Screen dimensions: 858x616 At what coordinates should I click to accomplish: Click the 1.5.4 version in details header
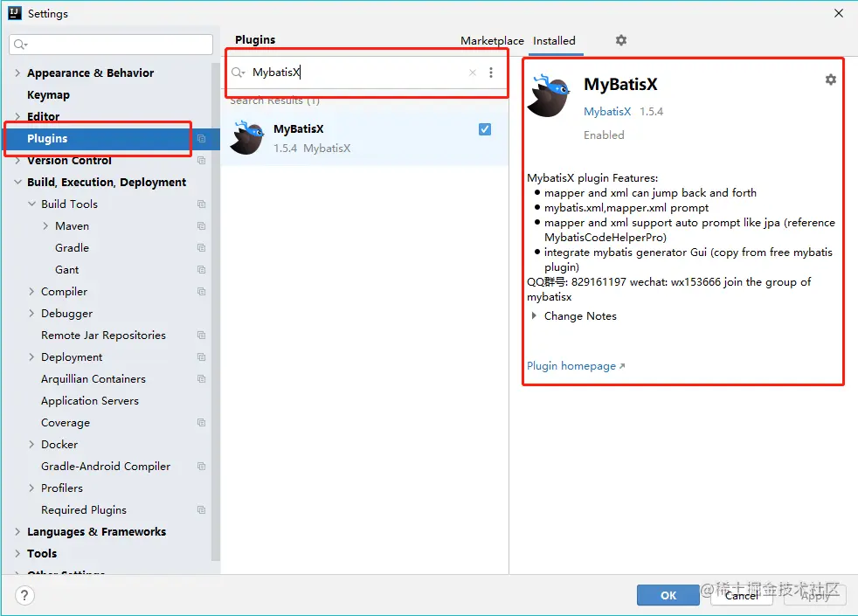click(651, 112)
